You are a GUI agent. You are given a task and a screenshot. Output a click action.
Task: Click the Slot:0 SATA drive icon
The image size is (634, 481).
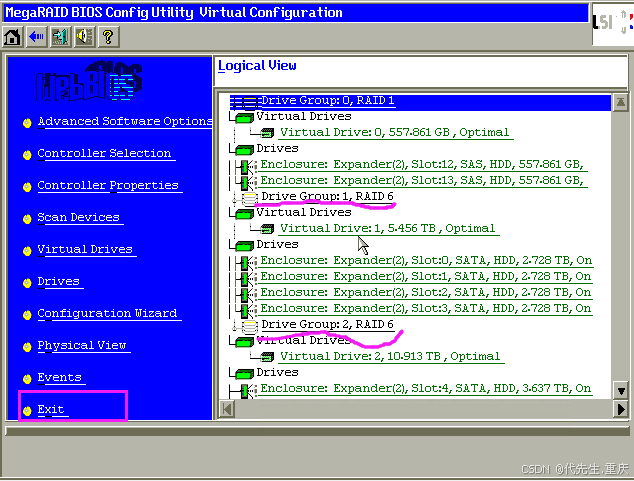coord(247,262)
